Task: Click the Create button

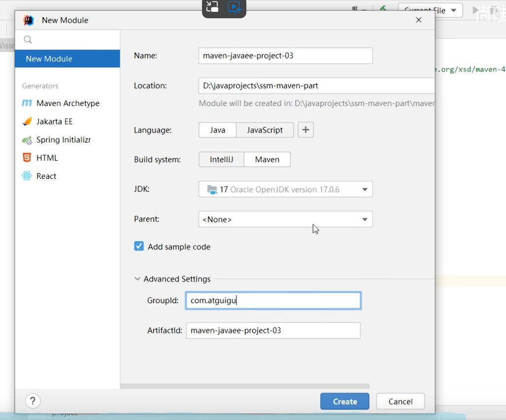Action: click(x=345, y=401)
